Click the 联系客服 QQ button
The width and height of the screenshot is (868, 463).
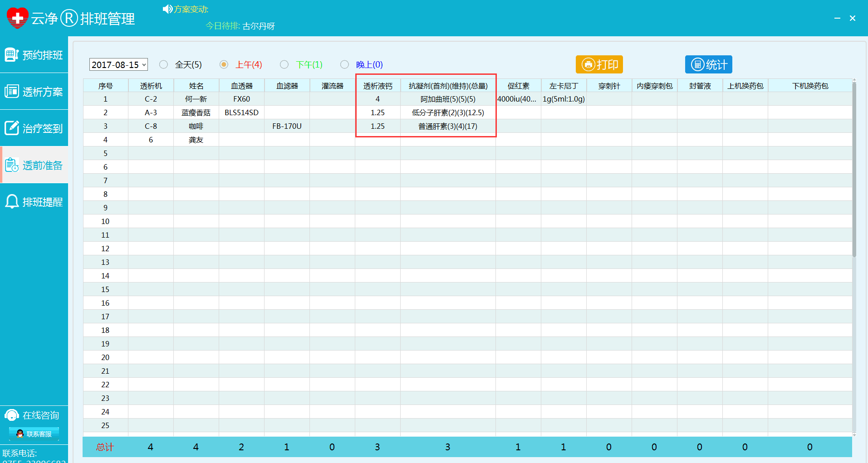click(x=34, y=434)
